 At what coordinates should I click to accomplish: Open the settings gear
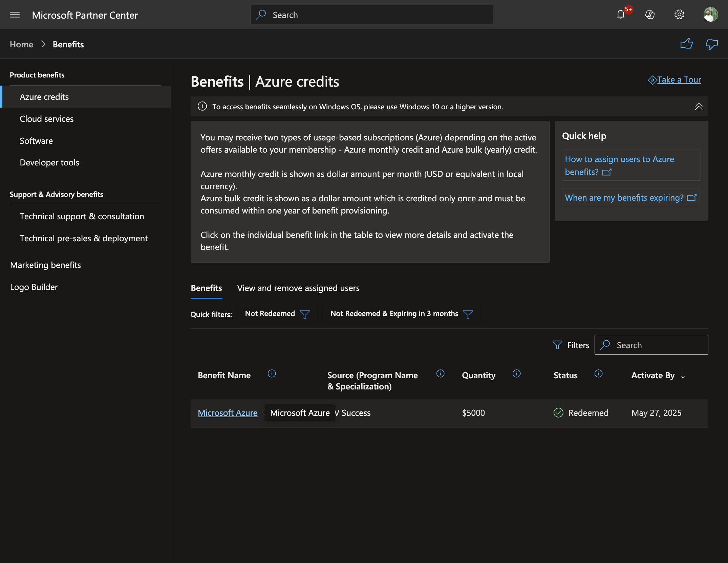point(679,15)
